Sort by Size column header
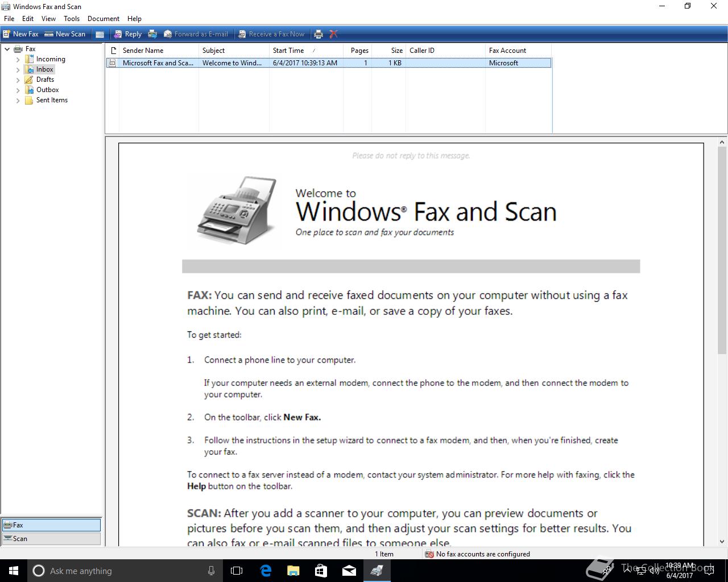Screen dimensions: 728x582 tap(388, 51)
